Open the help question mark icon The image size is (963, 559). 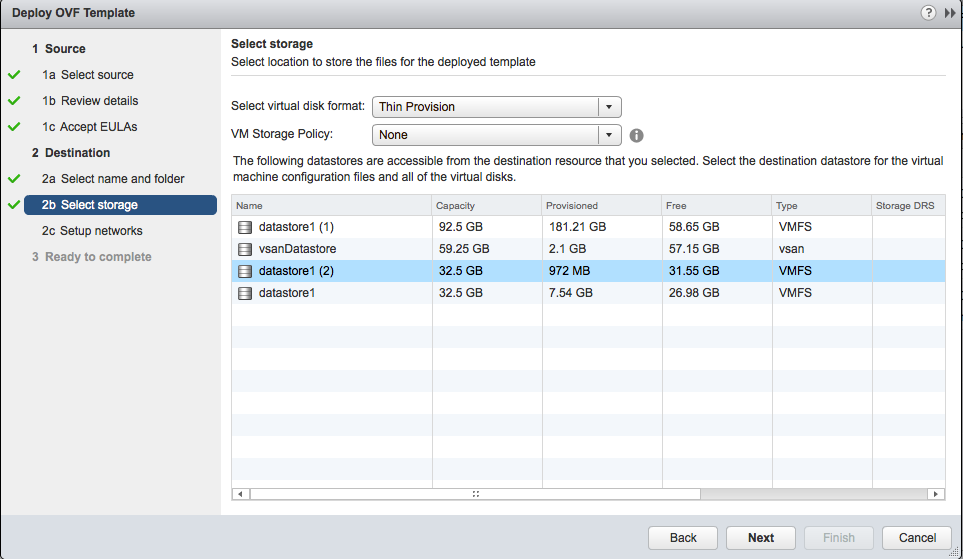tap(928, 13)
